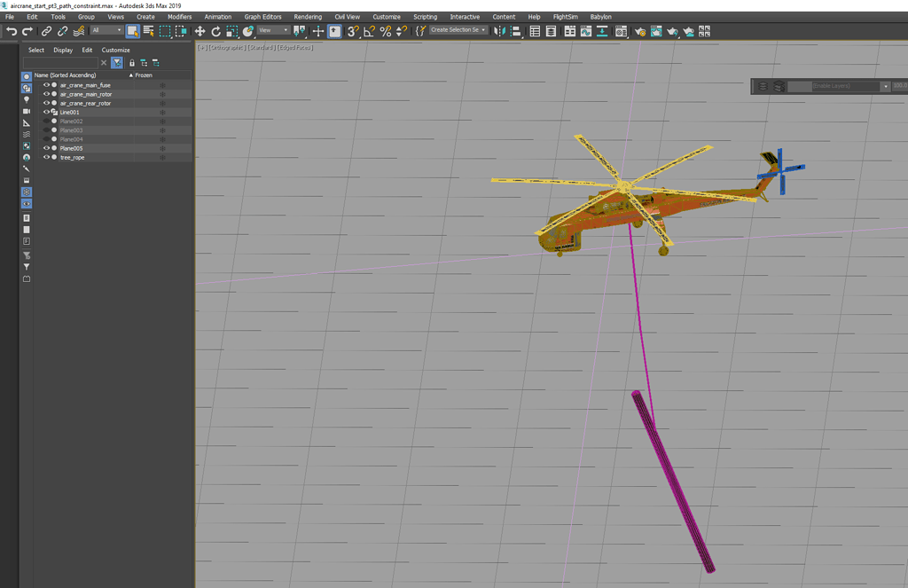Open the Curve Editor from the toolbar
The image size is (908, 588).
(588, 30)
